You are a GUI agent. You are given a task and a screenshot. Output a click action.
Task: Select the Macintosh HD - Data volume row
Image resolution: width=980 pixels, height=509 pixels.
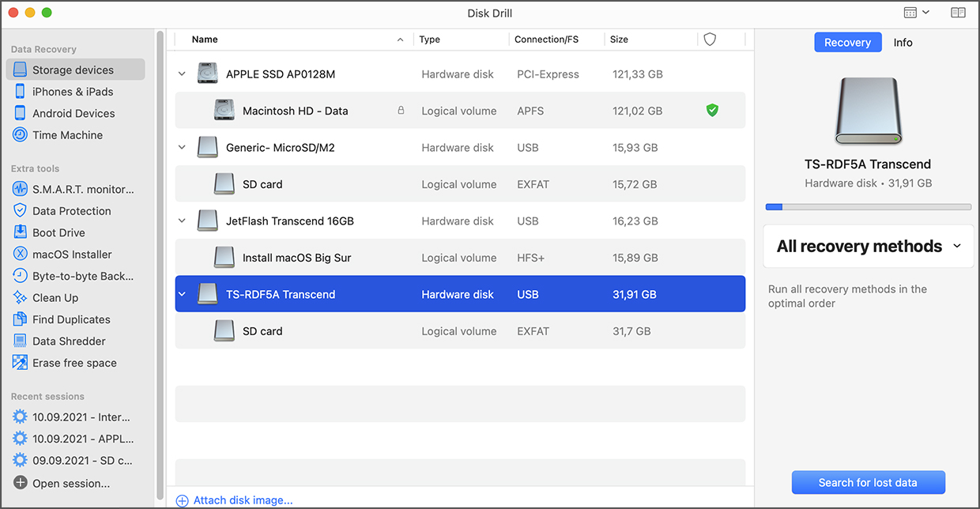pos(460,111)
